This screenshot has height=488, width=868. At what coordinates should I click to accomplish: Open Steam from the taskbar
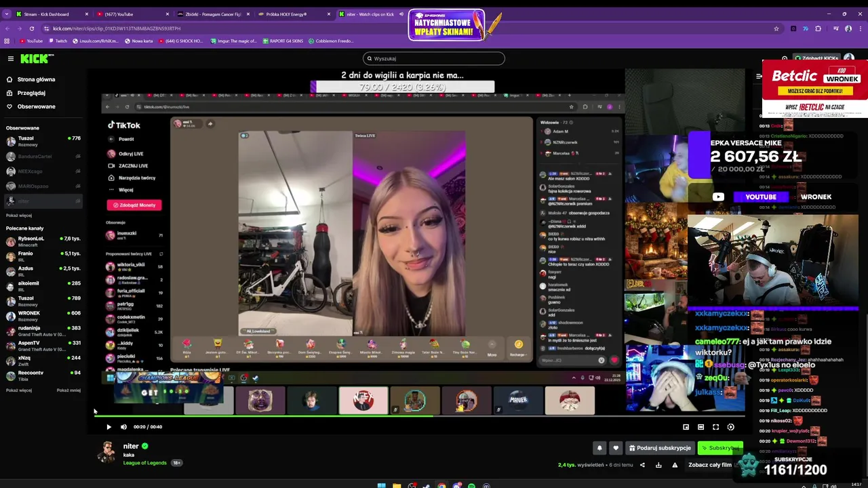coord(427,485)
